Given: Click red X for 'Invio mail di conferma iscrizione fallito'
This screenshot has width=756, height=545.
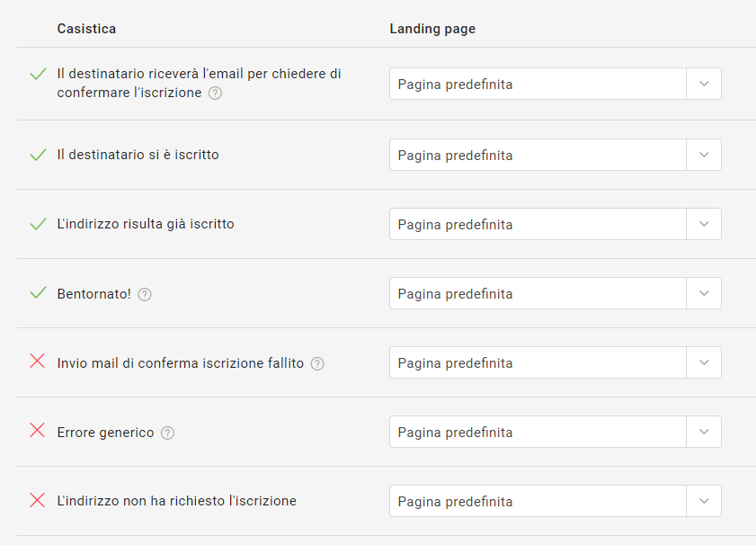Looking at the screenshot, I should pos(37,361).
